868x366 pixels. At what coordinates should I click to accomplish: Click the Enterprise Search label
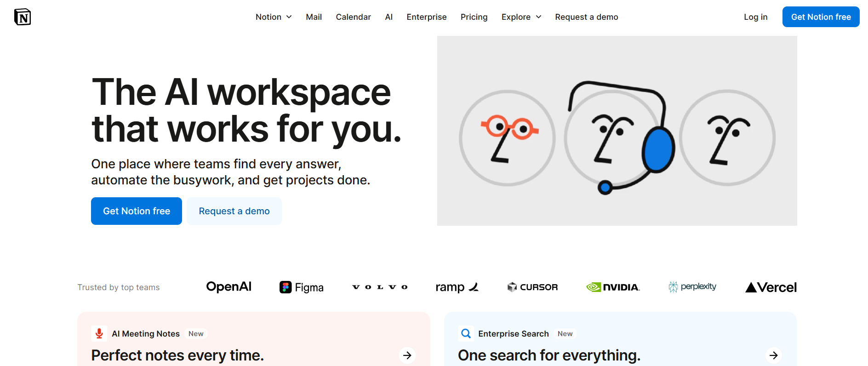514,334
